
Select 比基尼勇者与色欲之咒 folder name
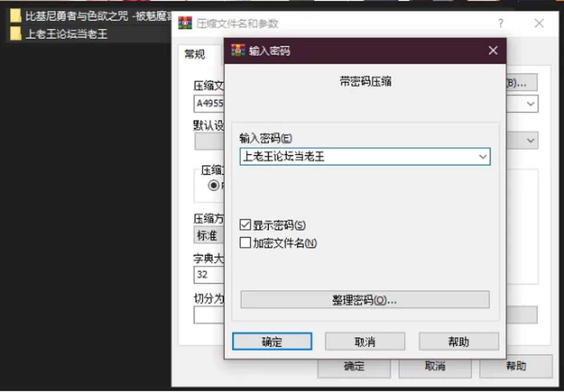tap(98, 16)
